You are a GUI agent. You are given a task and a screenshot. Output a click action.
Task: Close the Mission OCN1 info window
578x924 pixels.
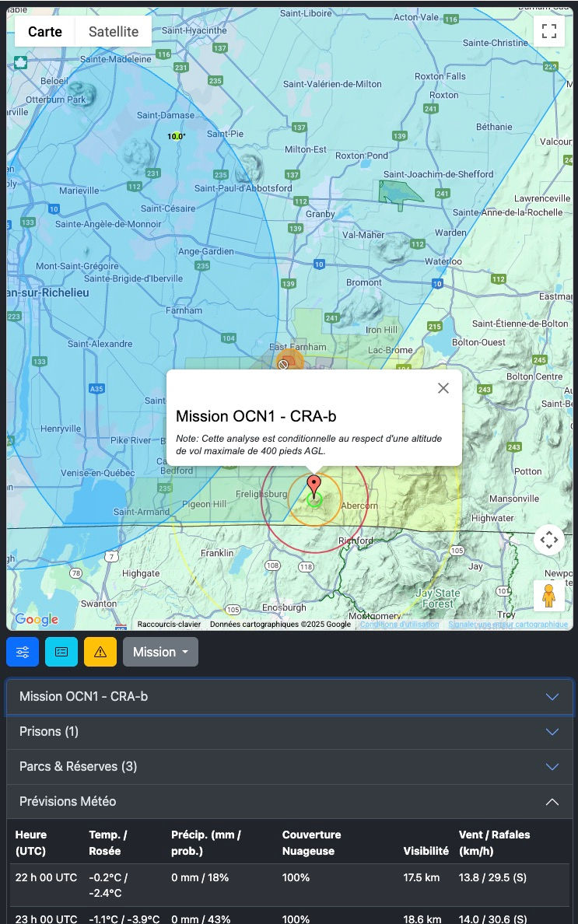(443, 388)
